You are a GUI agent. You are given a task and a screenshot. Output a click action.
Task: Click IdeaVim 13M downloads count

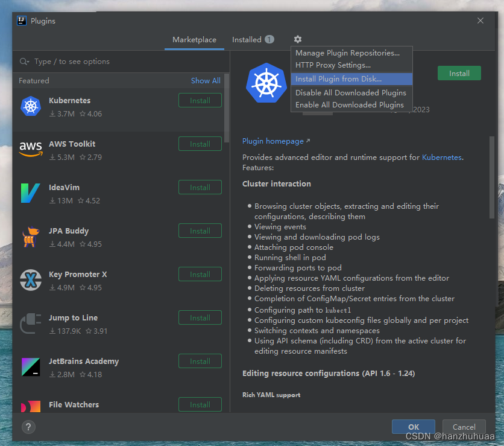tap(61, 201)
